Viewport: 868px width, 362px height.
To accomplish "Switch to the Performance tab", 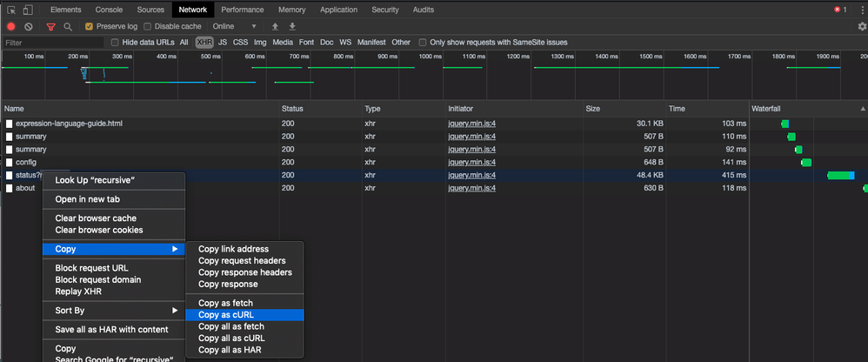I will coord(243,10).
